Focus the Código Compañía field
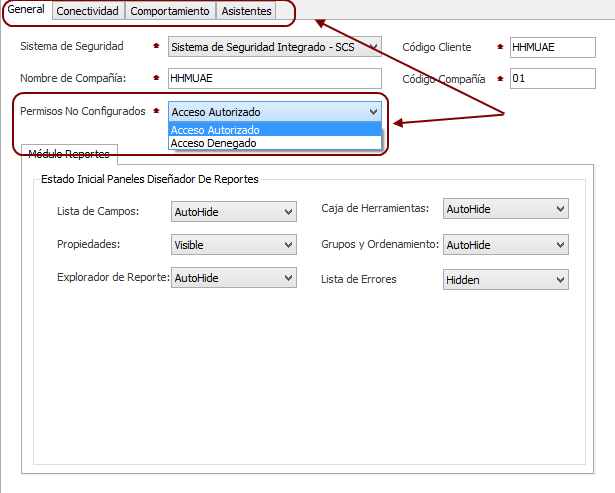 (x=547, y=78)
